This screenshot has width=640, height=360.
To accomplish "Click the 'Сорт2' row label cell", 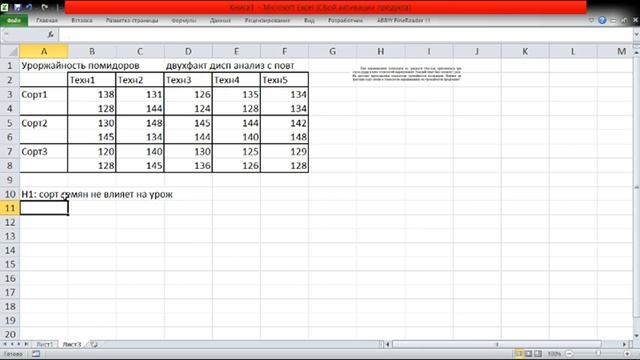I will (44, 123).
